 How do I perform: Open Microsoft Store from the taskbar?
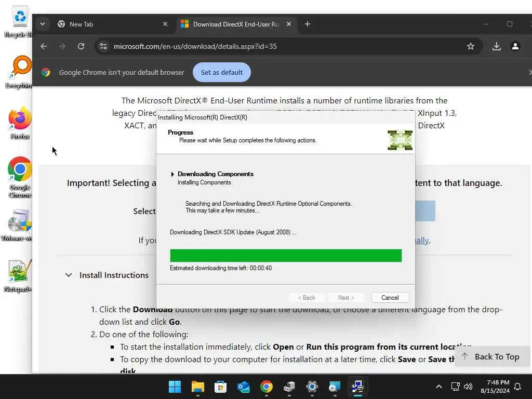point(220,387)
